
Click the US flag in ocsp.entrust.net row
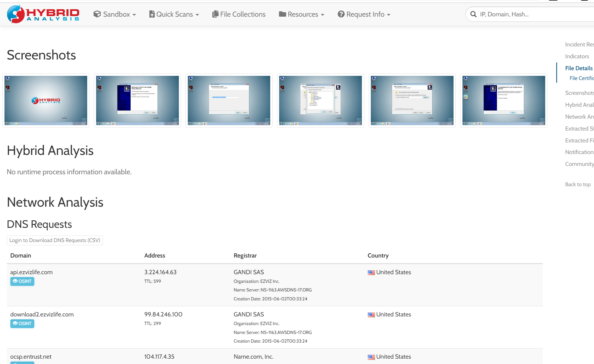[371, 357]
